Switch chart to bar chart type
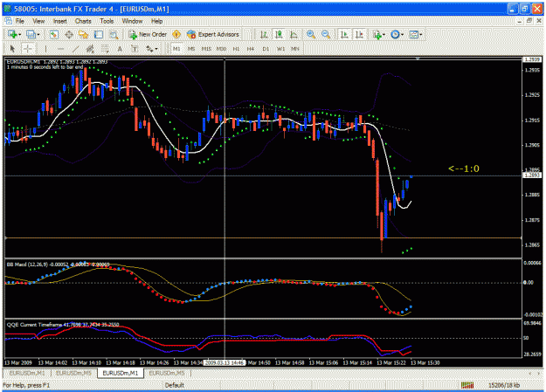 [264, 34]
